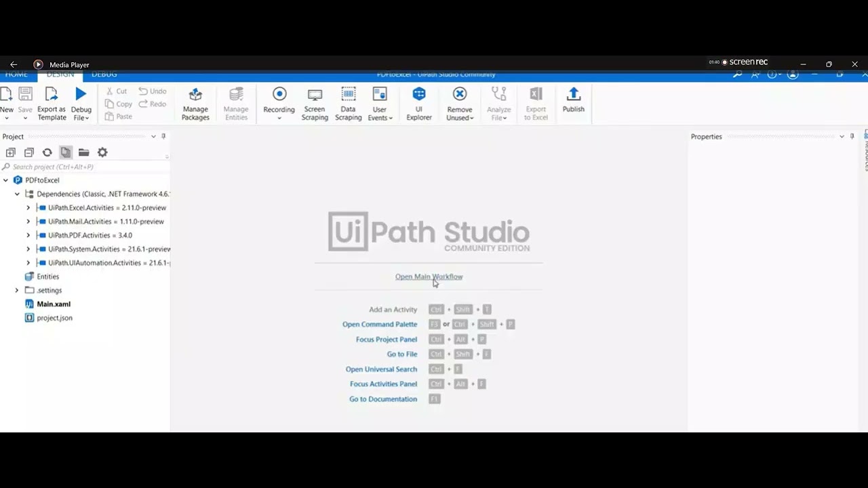This screenshot has width=868, height=488.
Task: Open Debug File dropdown arrow
Action: tap(87, 118)
